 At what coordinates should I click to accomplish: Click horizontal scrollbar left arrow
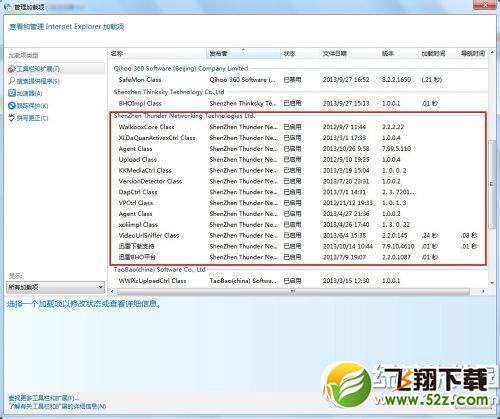(112, 291)
